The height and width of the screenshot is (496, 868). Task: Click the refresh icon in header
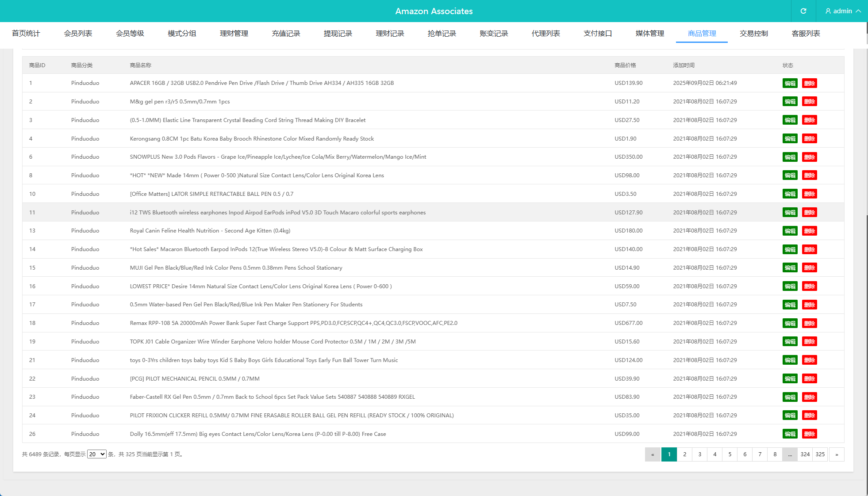coord(803,11)
